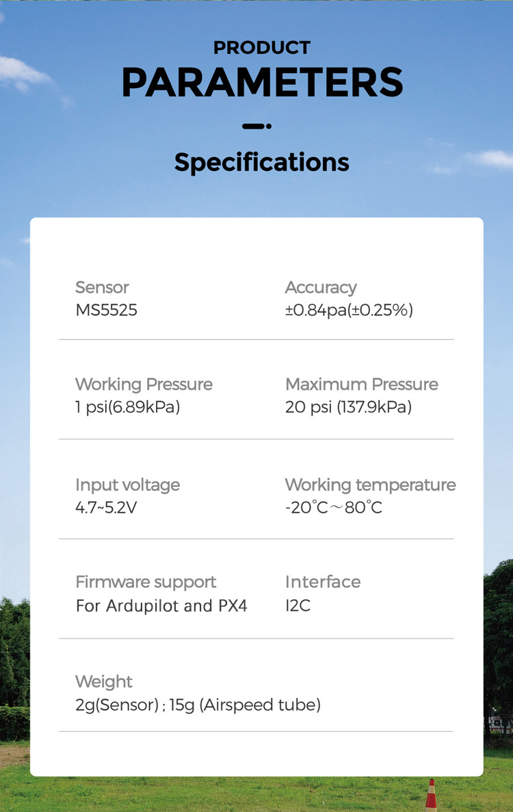Screen dimensions: 513x812
Task: Select the 20 psi (137.9kPa) value
Action: point(348,407)
